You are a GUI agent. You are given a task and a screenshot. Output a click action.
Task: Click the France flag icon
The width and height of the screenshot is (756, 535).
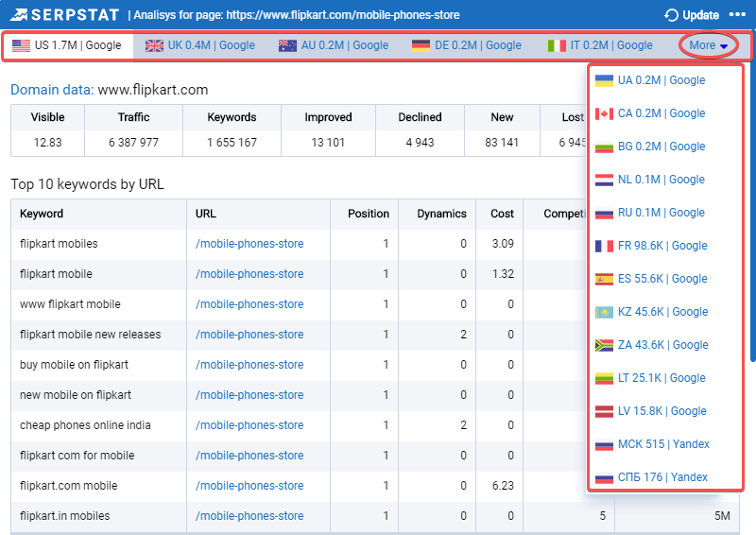coord(604,246)
